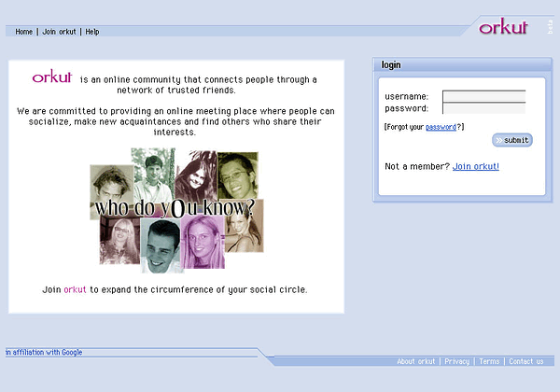Image resolution: width=560 pixels, height=392 pixels.
Task: Open 'in affiliation with Google' link
Action: coord(44,353)
